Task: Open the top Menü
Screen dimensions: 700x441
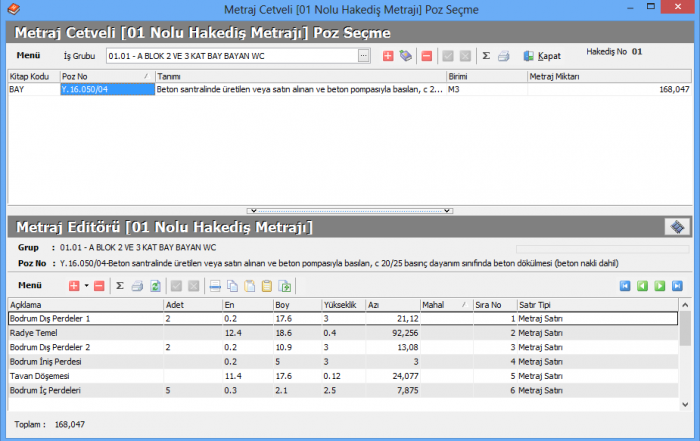Action: pyautogui.click(x=29, y=55)
